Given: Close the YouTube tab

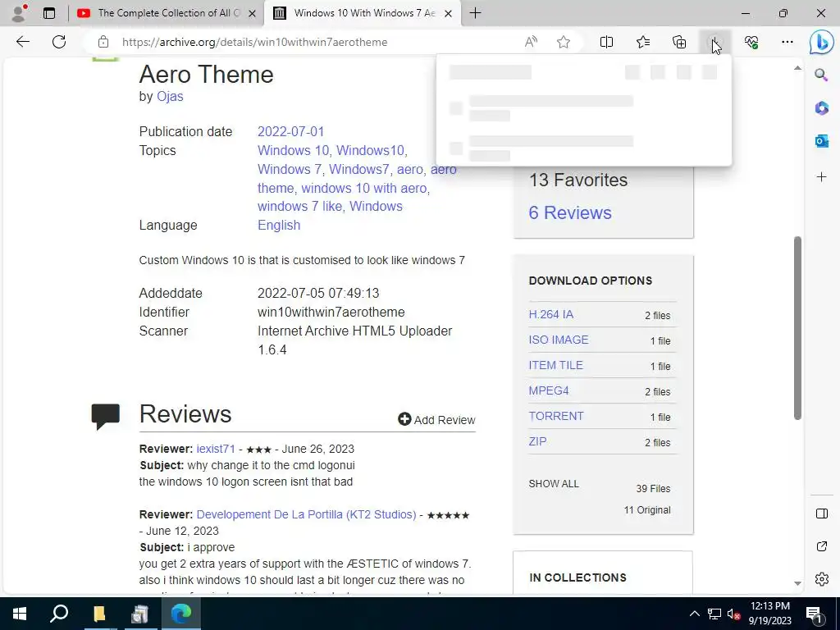Looking at the screenshot, I should click(252, 13).
